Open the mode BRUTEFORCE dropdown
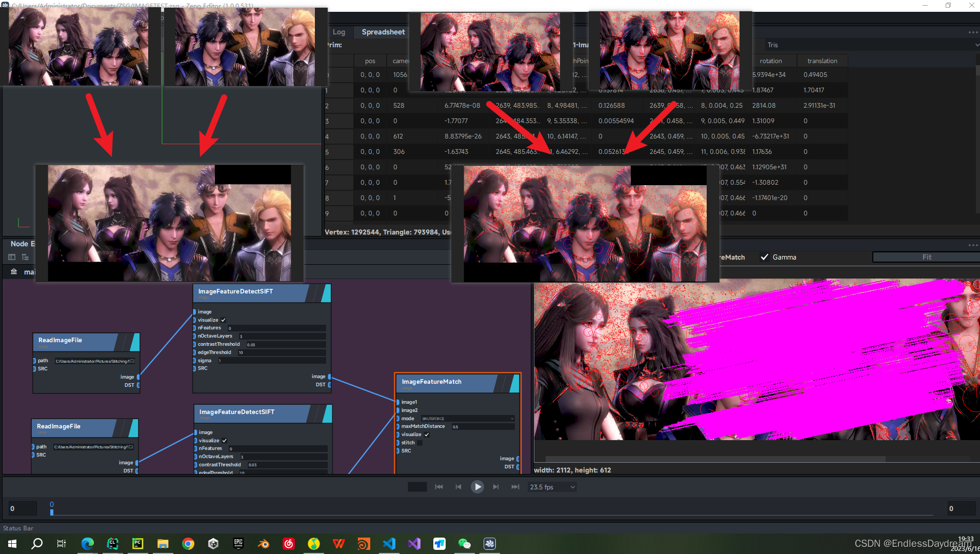The image size is (980, 554). coord(468,419)
